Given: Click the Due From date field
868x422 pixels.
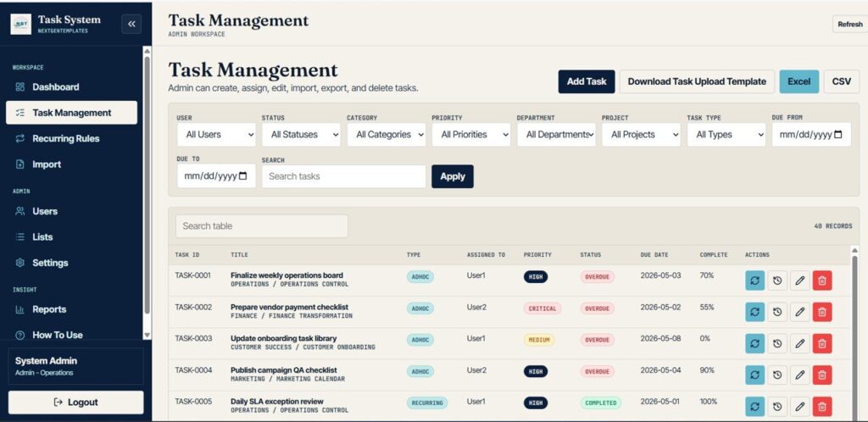Looking at the screenshot, I should [811, 135].
